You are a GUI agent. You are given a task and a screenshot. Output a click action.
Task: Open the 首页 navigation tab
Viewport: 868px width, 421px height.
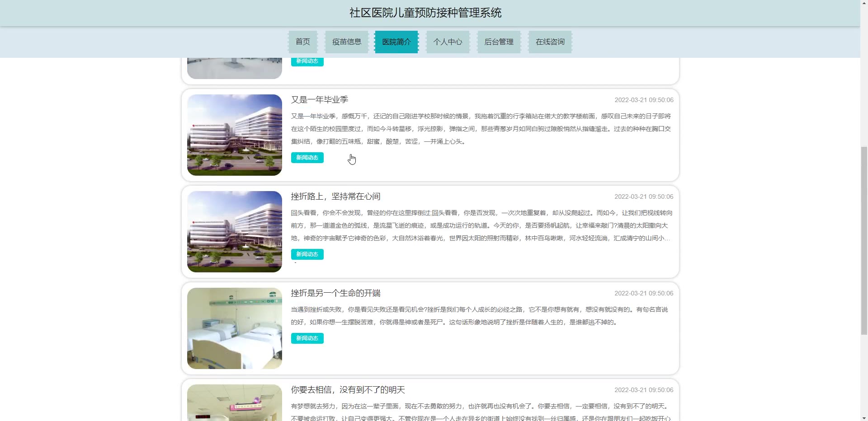(302, 42)
